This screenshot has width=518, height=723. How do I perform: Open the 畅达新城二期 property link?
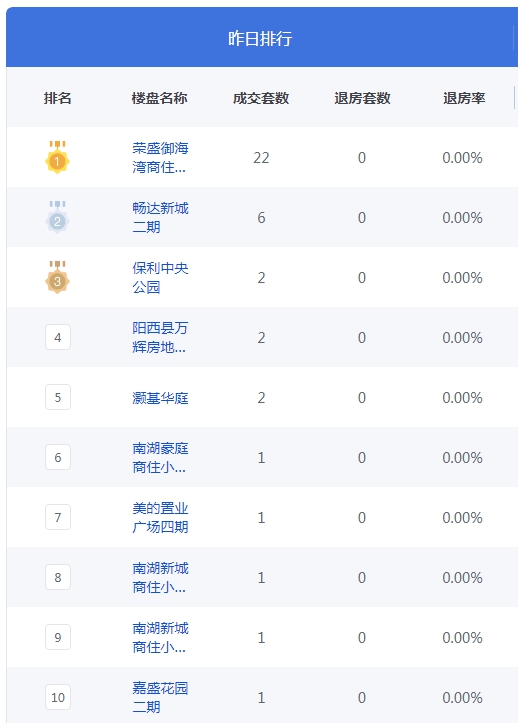[x=160, y=218]
